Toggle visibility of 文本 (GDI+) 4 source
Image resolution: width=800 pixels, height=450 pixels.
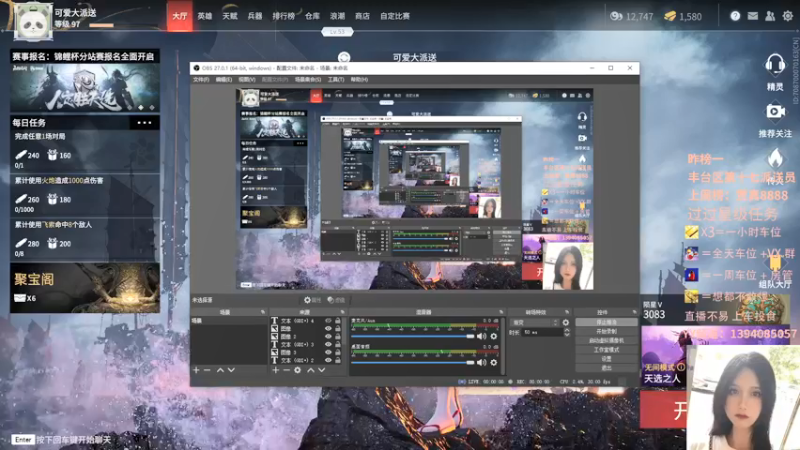click(328, 321)
